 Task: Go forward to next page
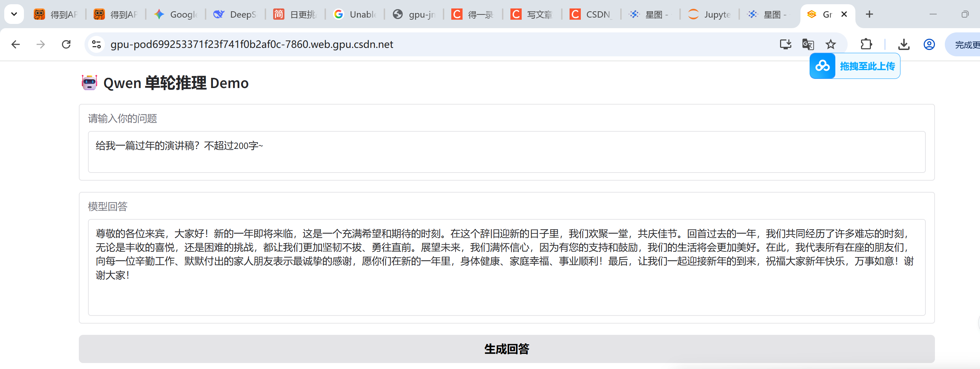click(41, 44)
